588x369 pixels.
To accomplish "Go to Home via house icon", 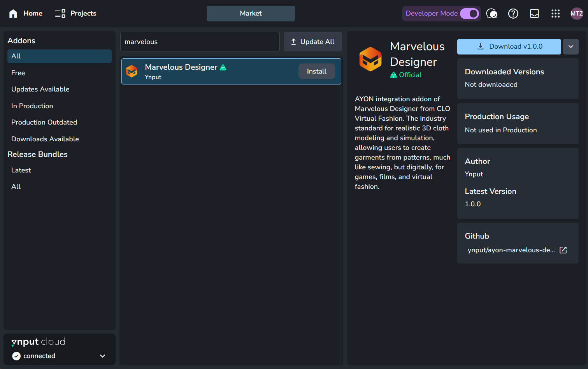I will (13, 14).
